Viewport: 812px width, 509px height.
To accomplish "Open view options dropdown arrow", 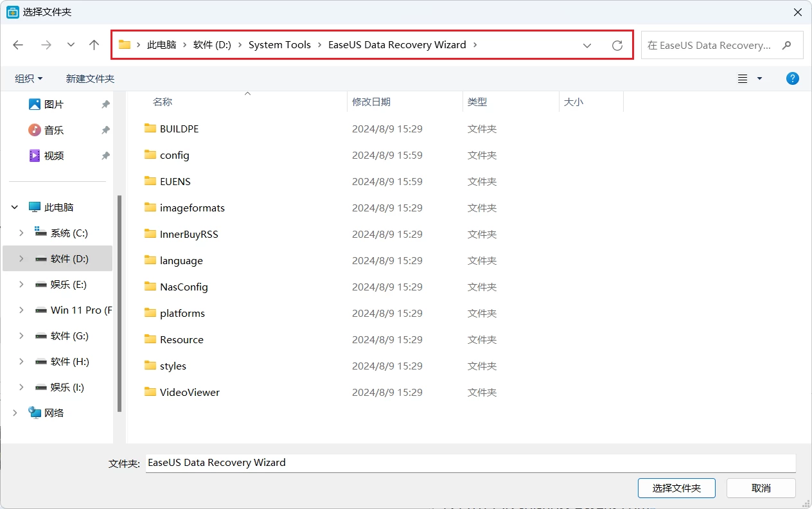I will pos(760,78).
